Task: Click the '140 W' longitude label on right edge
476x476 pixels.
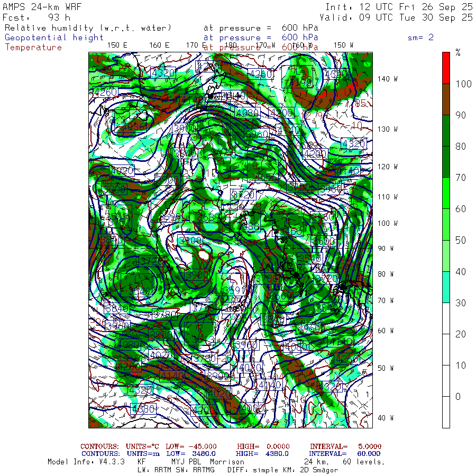Action: point(388,79)
